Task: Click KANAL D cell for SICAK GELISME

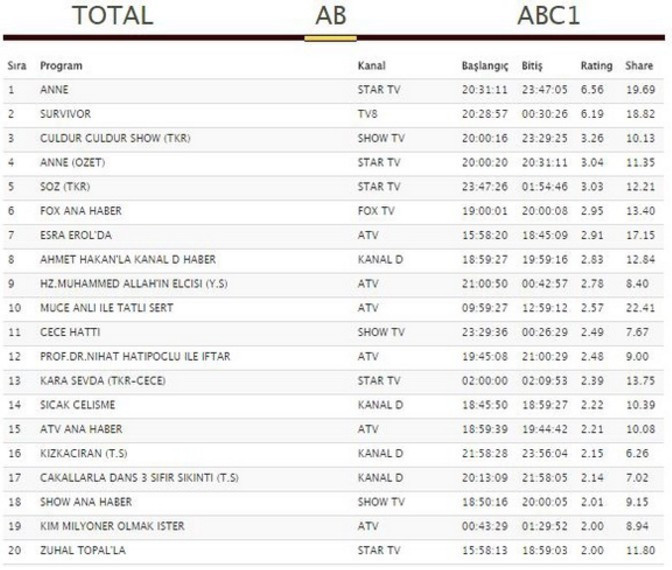Action: click(380, 405)
